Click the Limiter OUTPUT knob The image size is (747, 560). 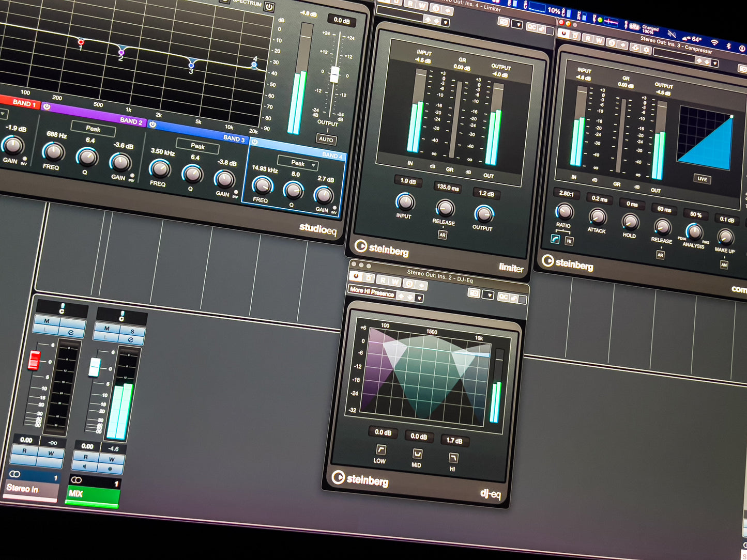(x=484, y=213)
